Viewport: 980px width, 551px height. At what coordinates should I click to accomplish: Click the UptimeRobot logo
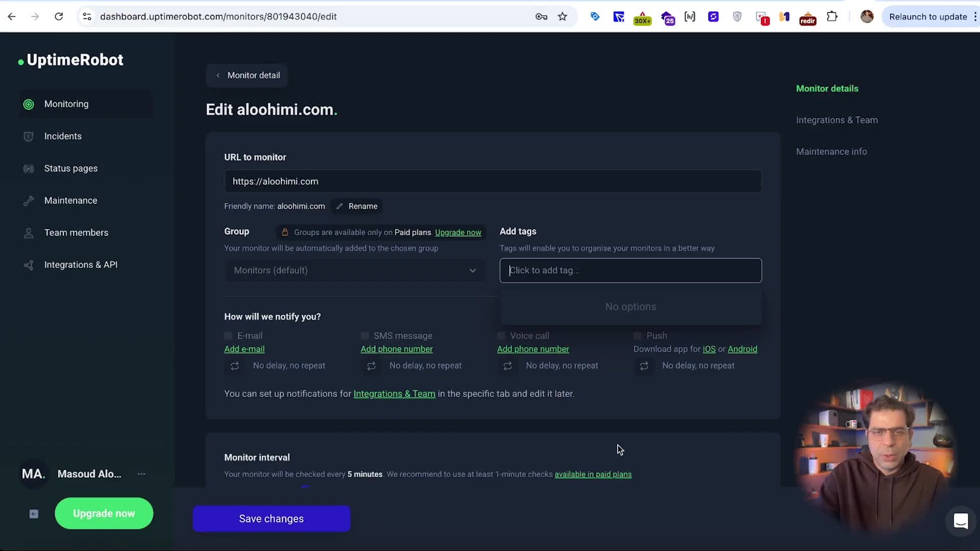pyautogui.click(x=70, y=60)
